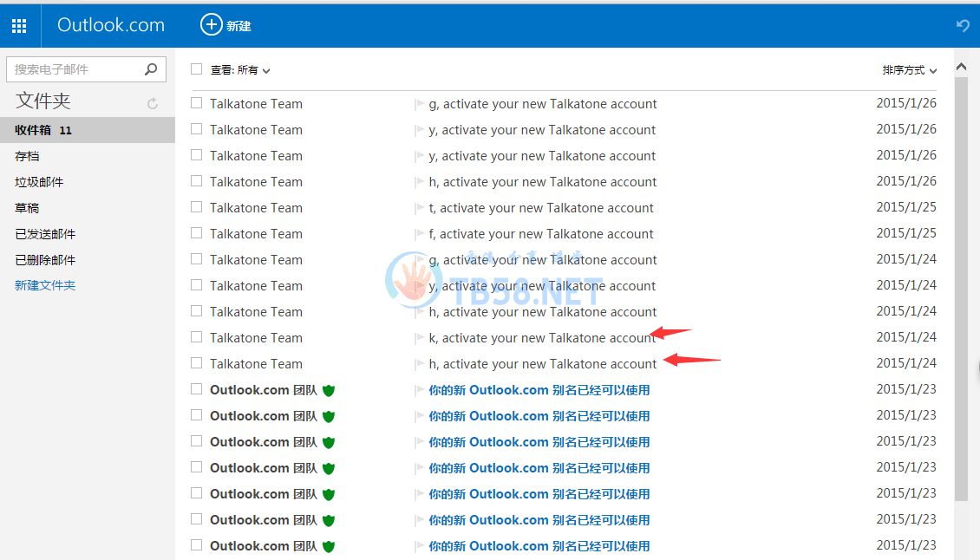
Task: Flag the 'g, activate' email dated 2015/1/26
Action: click(x=420, y=104)
